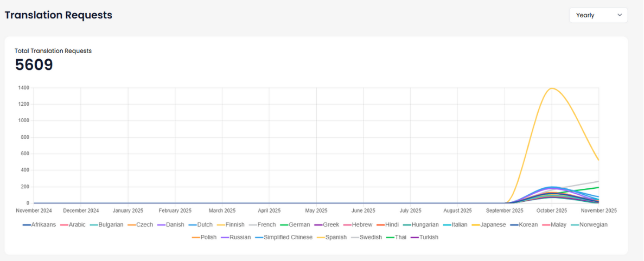
Task: Click the 1200 y-axis value
Action: click(x=24, y=104)
